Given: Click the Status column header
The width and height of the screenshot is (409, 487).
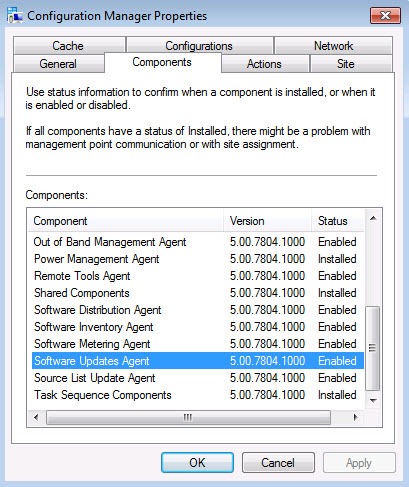Looking at the screenshot, I should [x=338, y=221].
